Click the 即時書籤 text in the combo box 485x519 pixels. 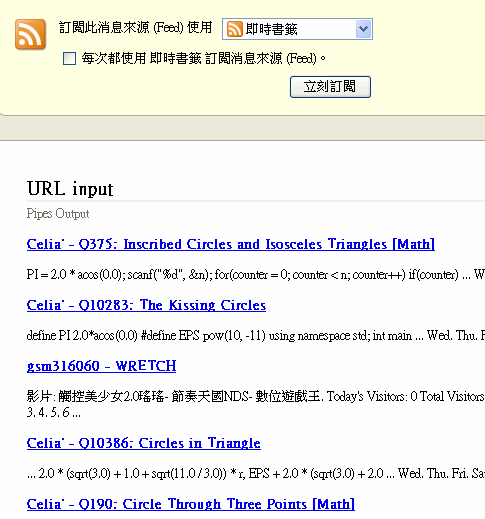pos(271,29)
